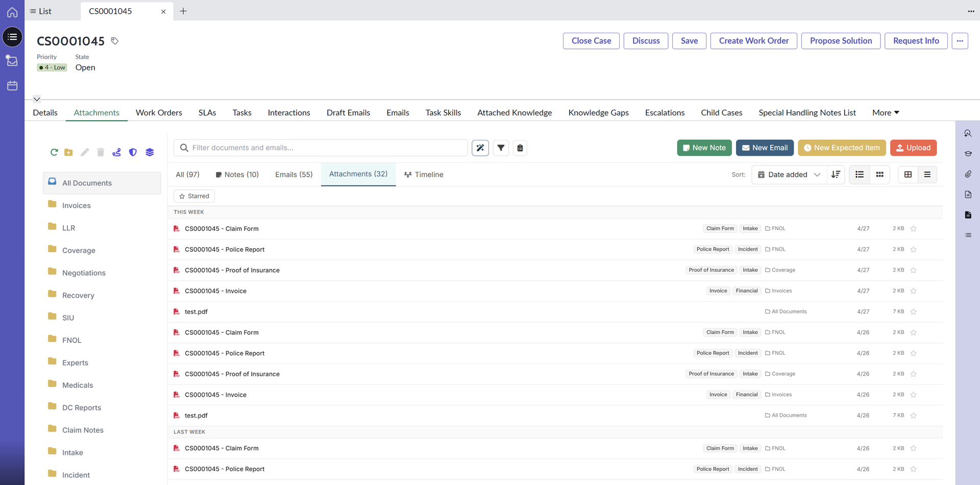Open graduation cap icon in right rail
This screenshot has width=980, height=485.
(x=968, y=154)
